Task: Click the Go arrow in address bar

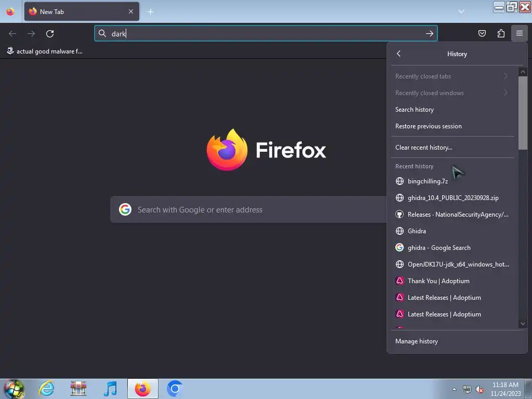Action: tap(430, 34)
